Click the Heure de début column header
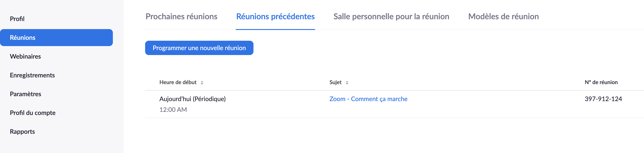 [178, 82]
